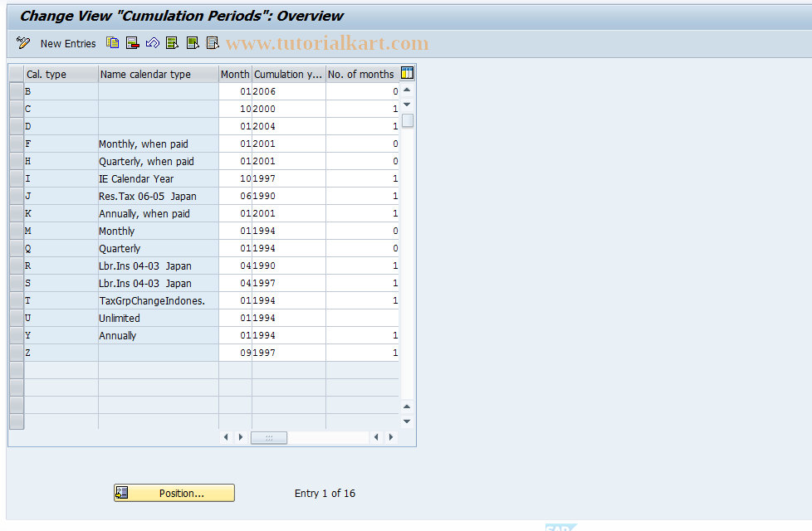Click Cal. type cell H

click(61, 162)
